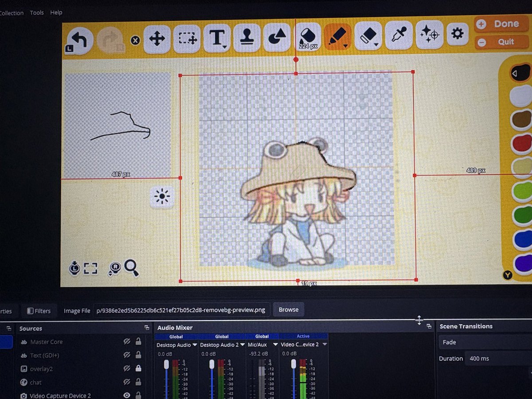Toggle the lock on the chat source
The image size is (532, 399).
coord(138,382)
